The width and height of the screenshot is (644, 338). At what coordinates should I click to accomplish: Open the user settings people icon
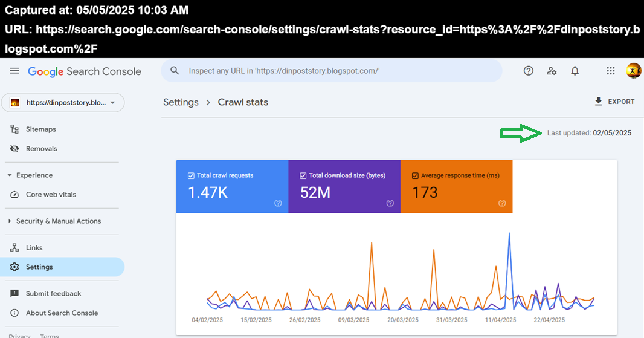click(x=551, y=71)
